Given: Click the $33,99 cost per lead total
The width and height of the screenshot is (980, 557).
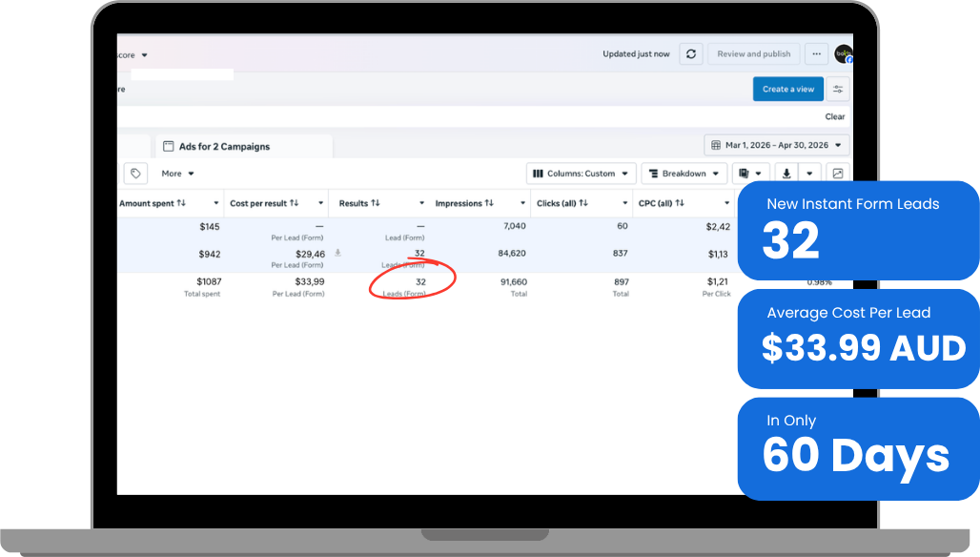Looking at the screenshot, I should tap(310, 282).
